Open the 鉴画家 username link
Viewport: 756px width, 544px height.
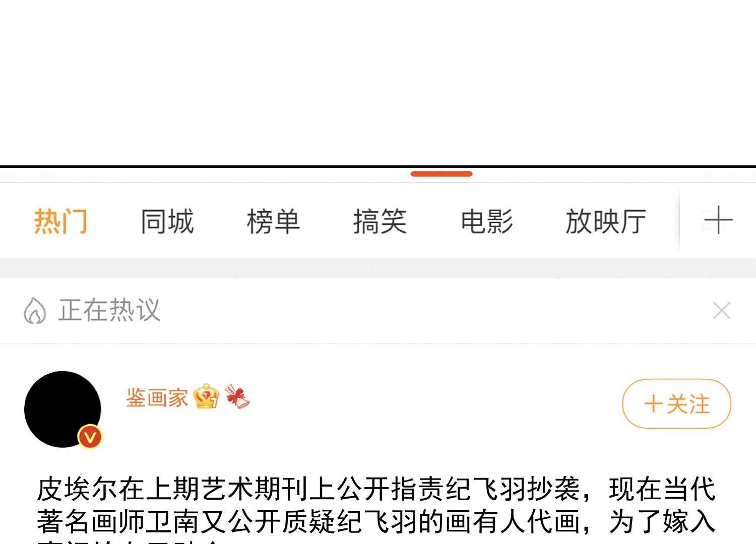coord(157,398)
